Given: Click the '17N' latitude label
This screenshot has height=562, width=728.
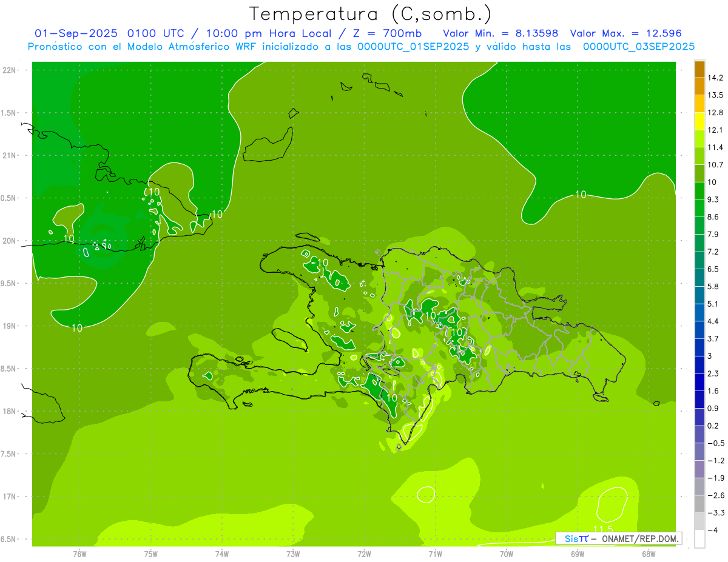Looking at the screenshot, I should (x=10, y=497).
